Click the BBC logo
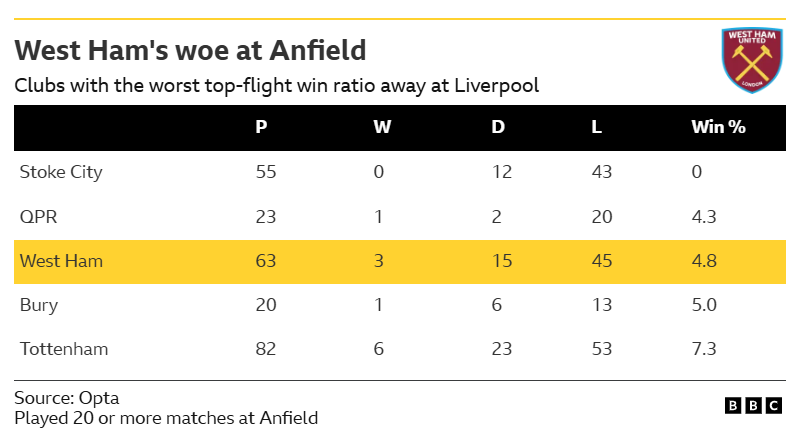 pos(753,405)
